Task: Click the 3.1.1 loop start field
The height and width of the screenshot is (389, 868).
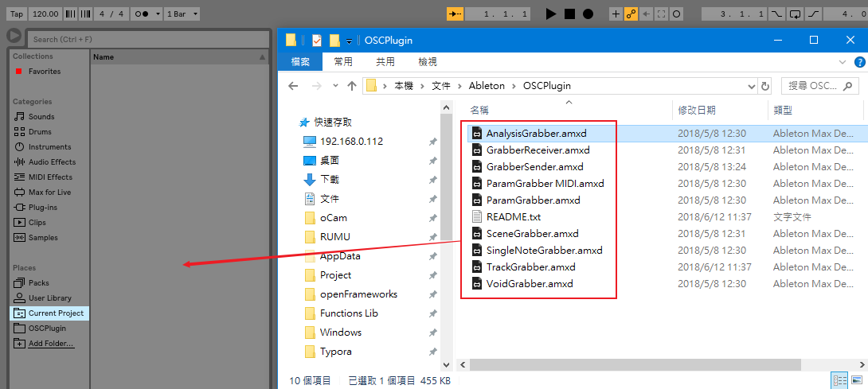Action: [x=734, y=14]
